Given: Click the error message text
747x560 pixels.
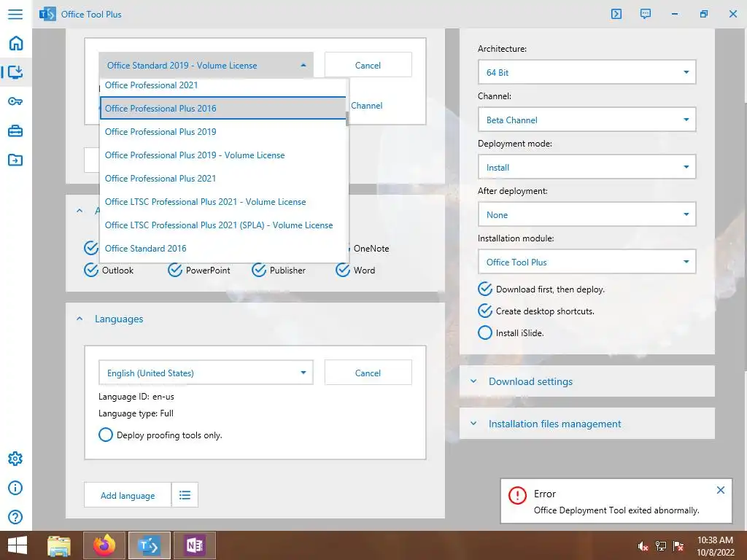Looking at the screenshot, I should 616,510.
